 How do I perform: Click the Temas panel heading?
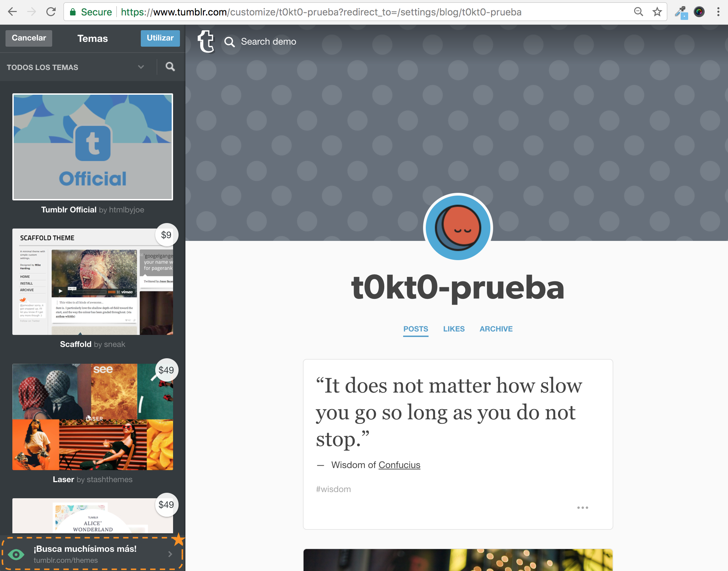tap(93, 38)
